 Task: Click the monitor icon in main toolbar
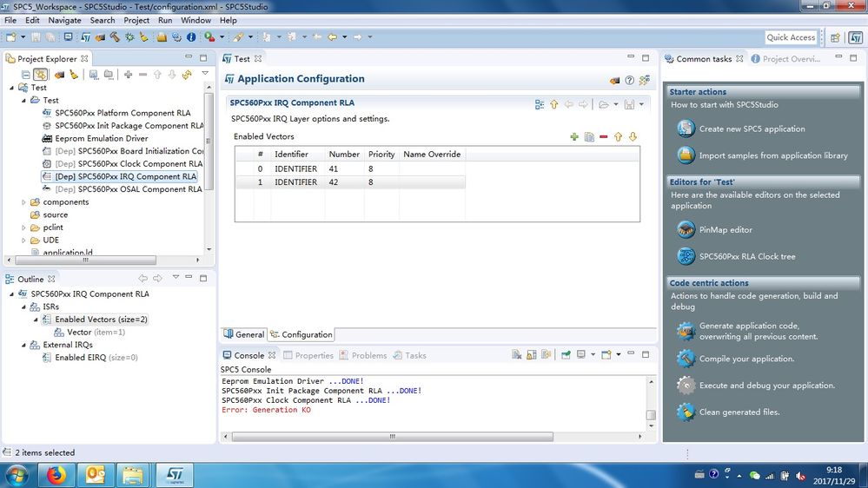click(68, 37)
